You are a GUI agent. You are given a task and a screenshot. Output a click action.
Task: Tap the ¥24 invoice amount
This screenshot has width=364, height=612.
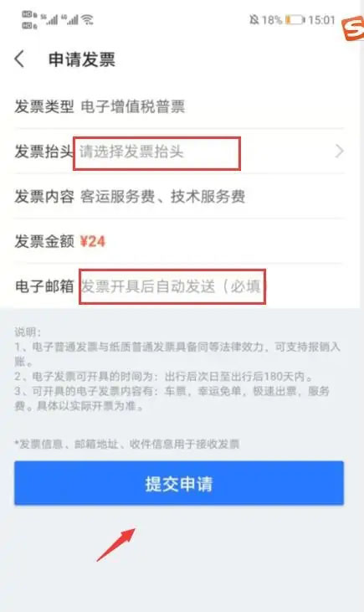[92, 242]
